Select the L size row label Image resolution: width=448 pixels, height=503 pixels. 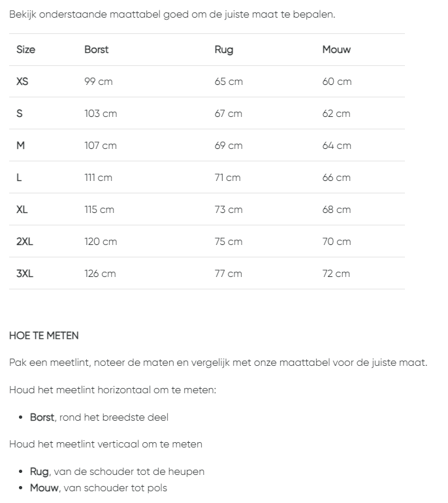pos(19,178)
